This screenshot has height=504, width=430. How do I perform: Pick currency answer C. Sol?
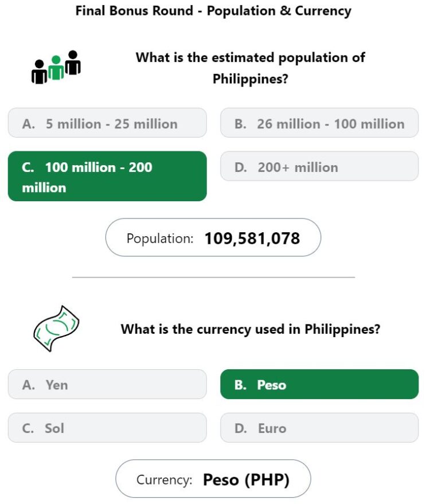click(x=107, y=428)
